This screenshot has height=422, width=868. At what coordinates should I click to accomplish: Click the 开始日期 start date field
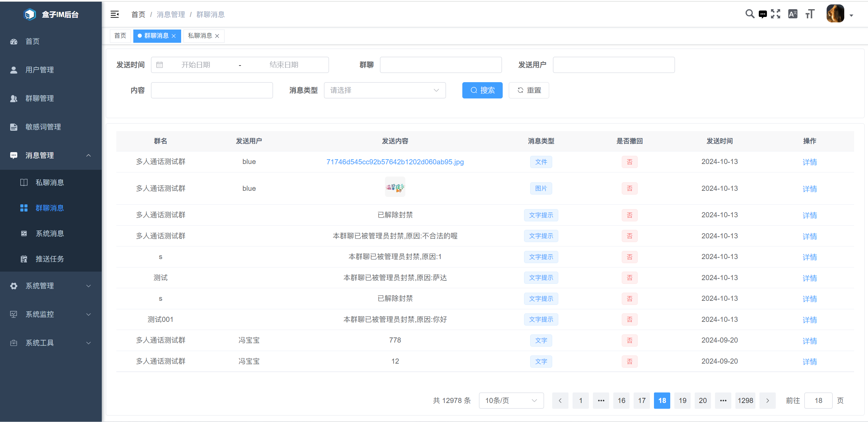[x=196, y=65]
